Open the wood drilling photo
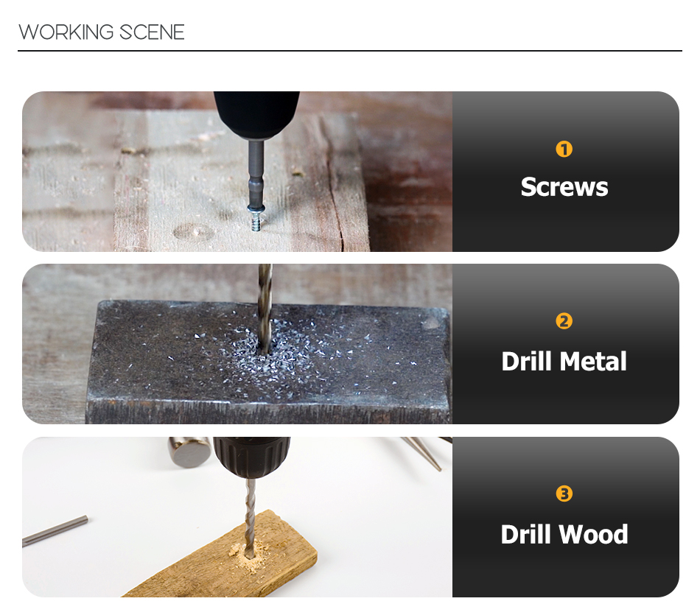The height and width of the screenshot is (604, 700). pyautogui.click(x=237, y=517)
